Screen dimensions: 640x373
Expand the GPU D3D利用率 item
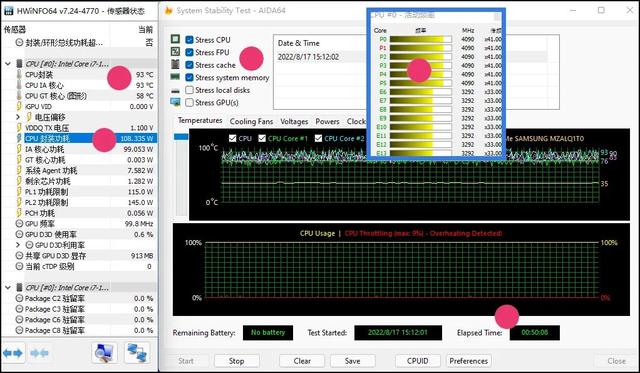click(x=18, y=245)
